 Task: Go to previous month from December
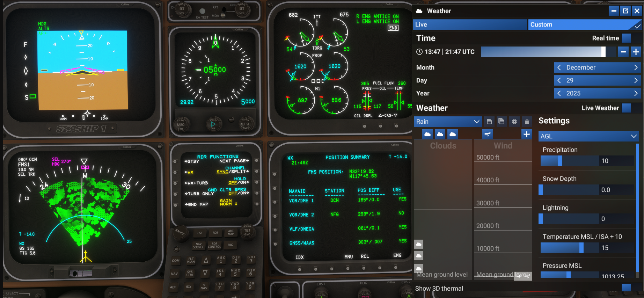[x=559, y=67]
